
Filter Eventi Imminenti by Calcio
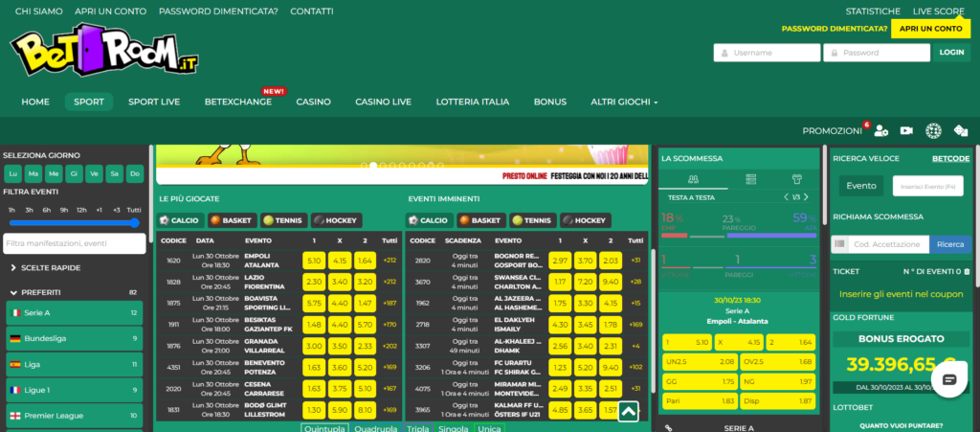click(x=430, y=220)
